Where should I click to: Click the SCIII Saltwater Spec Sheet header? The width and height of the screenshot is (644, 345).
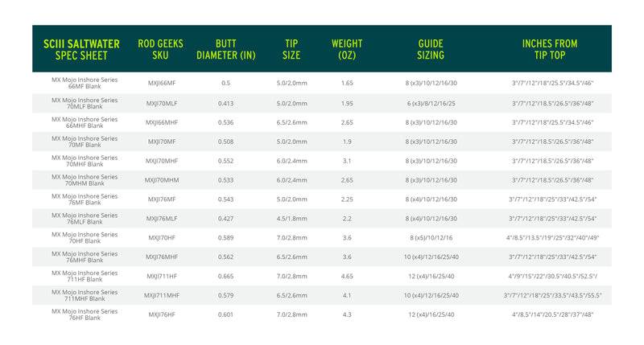(x=80, y=49)
